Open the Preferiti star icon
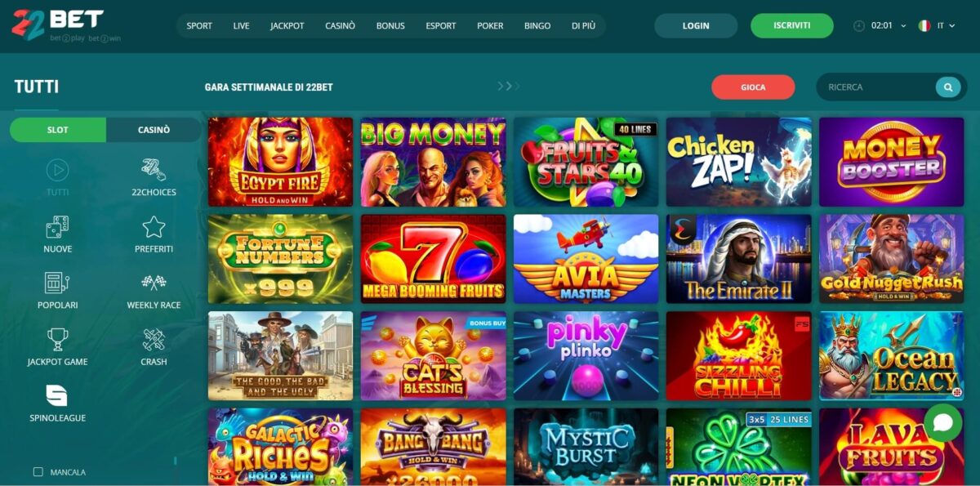This screenshot has width=980, height=486. [x=154, y=226]
